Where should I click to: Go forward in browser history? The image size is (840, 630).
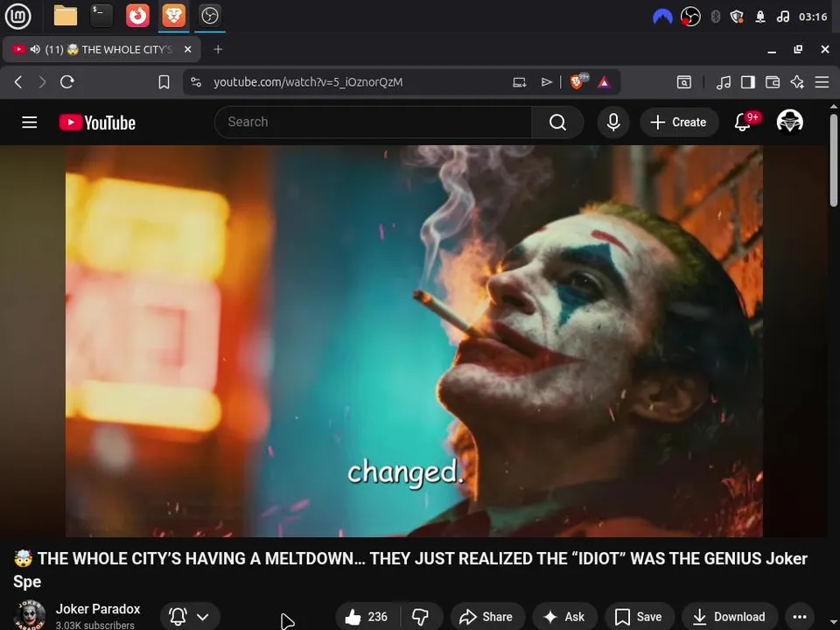coord(42,82)
